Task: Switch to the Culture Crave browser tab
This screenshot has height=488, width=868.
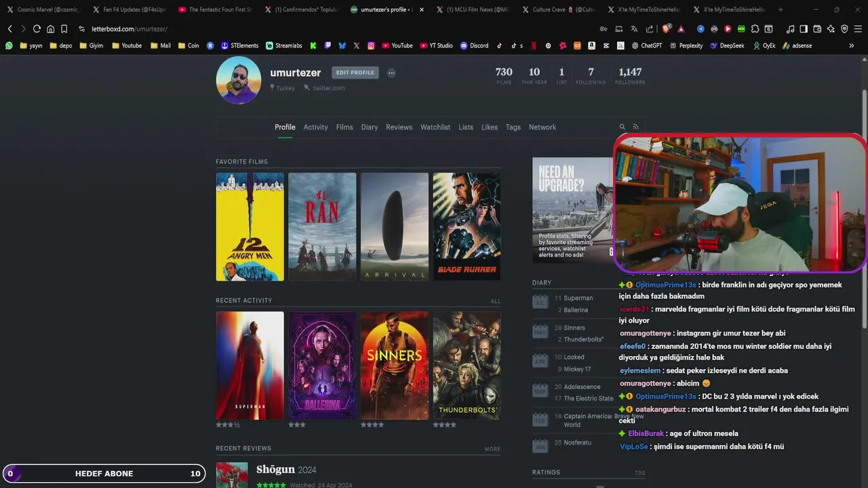Action: pos(559,9)
